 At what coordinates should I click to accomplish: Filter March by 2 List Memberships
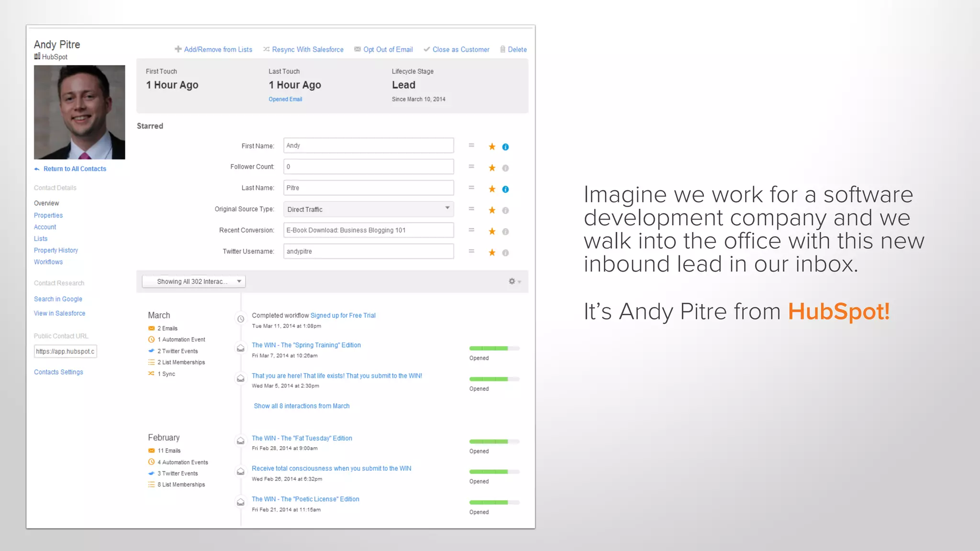177,363
